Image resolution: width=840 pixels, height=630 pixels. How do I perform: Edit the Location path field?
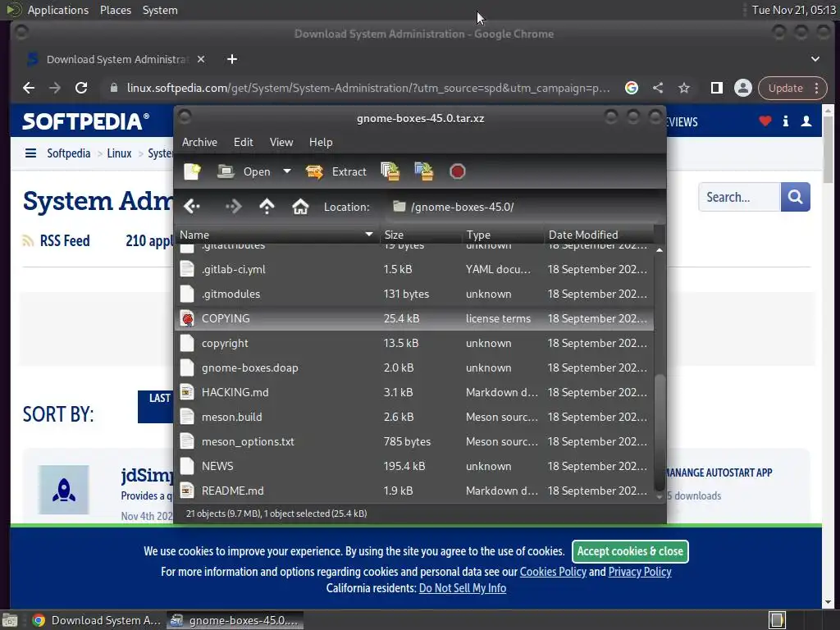point(523,207)
